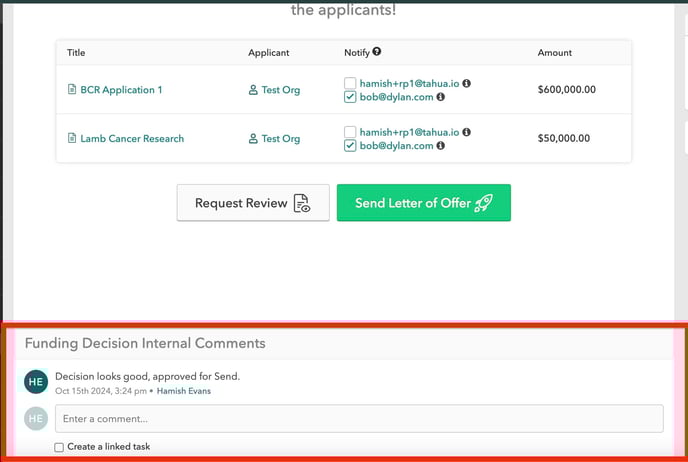Uncheck bob@dylan.com for BCR Application 1
Image resolution: width=688 pixels, height=462 pixels.
[x=350, y=97]
